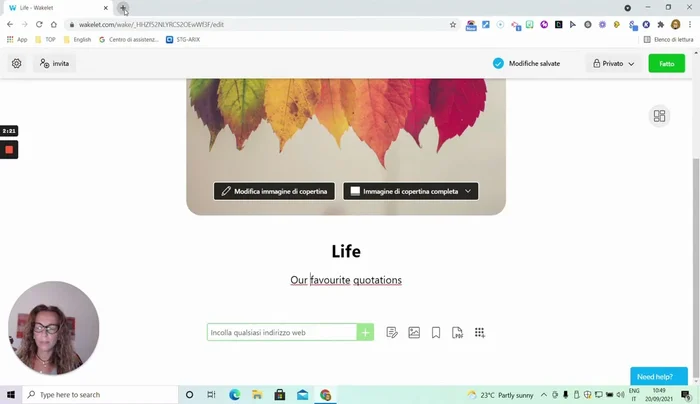Screen dimensions: 700x404
Task: Click the invita button
Action: pos(54,63)
